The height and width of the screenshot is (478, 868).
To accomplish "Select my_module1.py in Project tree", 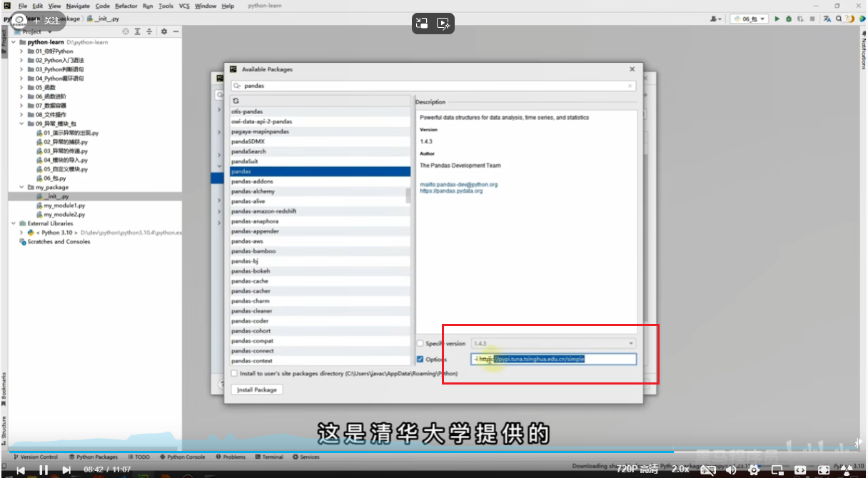I will point(64,205).
